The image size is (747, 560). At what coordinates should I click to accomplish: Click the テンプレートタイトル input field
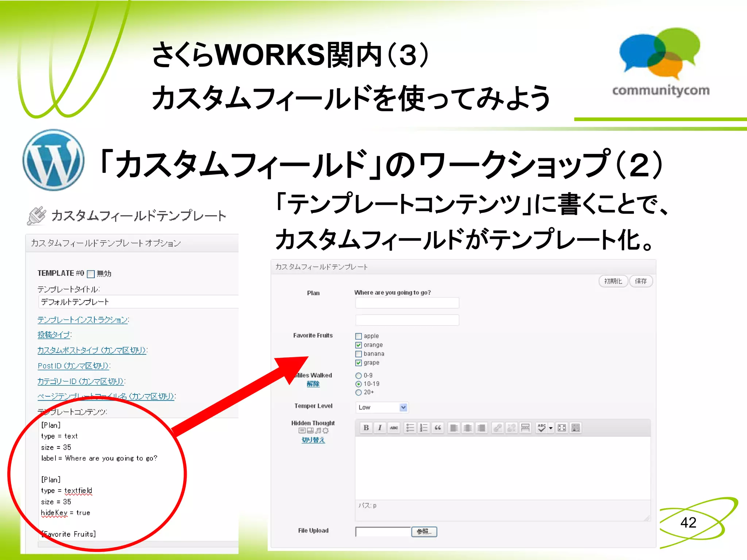(x=138, y=302)
